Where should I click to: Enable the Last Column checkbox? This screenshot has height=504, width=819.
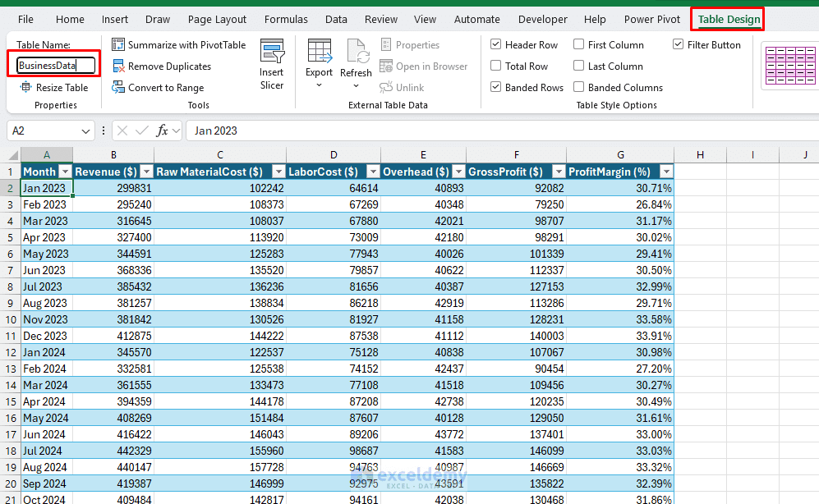[579, 66]
